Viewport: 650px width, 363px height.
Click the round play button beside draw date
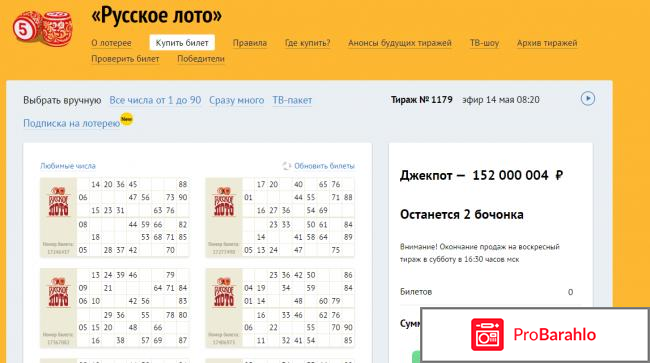[587, 99]
